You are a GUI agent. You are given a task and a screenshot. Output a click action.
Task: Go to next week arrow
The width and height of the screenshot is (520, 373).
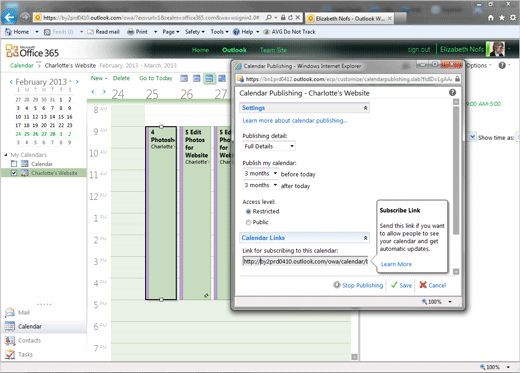[x=104, y=91]
